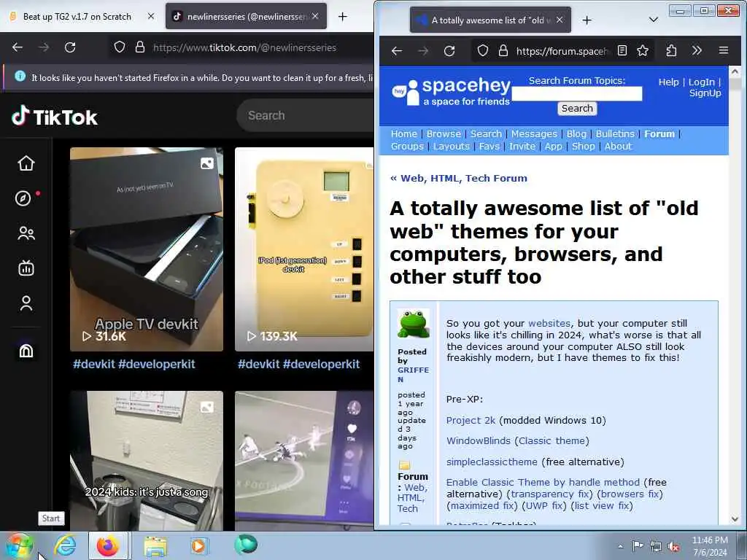Open TikTok LIVE icon in sidebar
This screenshot has width=747, height=560.
coord(26,268)
